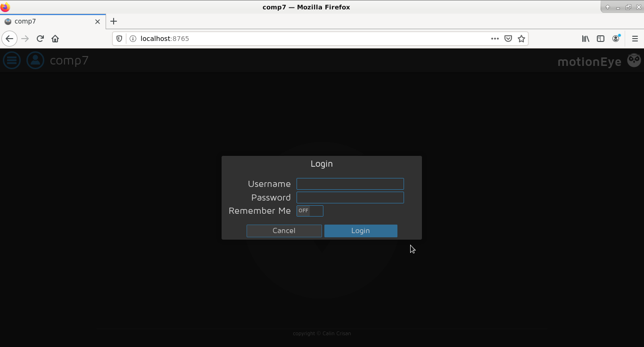Save page to Pocket
The height and width of the screenshot is (347, 644).
508,39
